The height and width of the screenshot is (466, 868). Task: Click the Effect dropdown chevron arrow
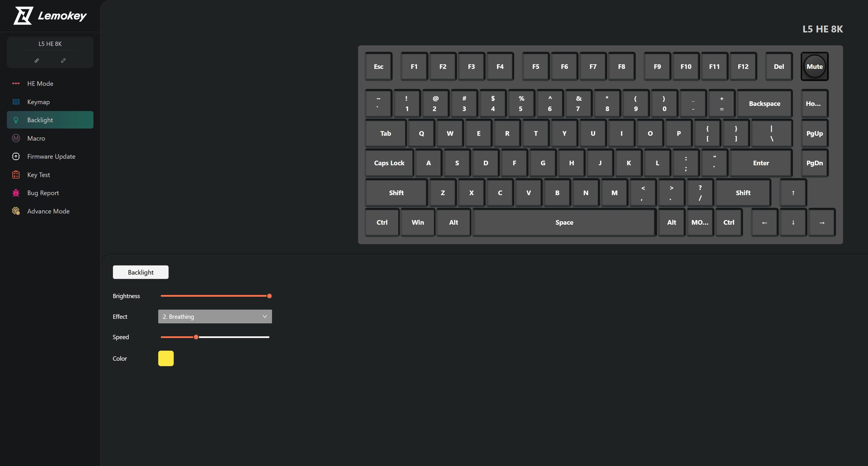click(265, 317)
